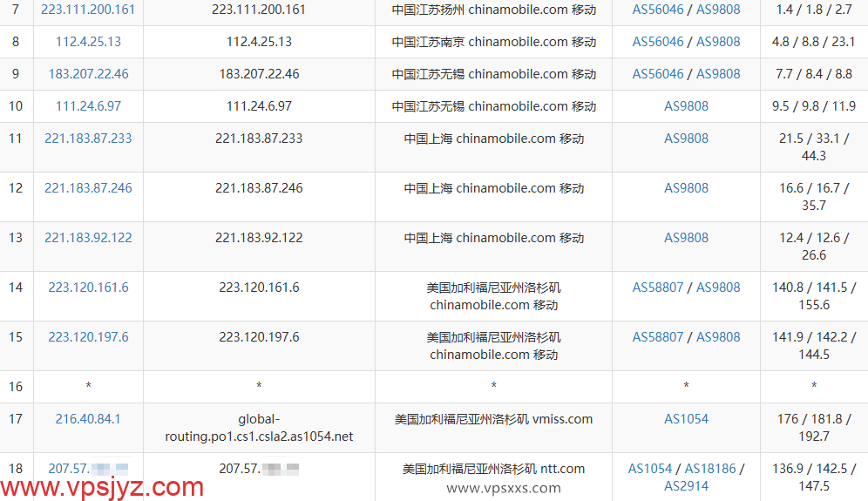
Task: Click location text 中国江苏南京 chinamobile.com 移动
Action: pos(494,42)
